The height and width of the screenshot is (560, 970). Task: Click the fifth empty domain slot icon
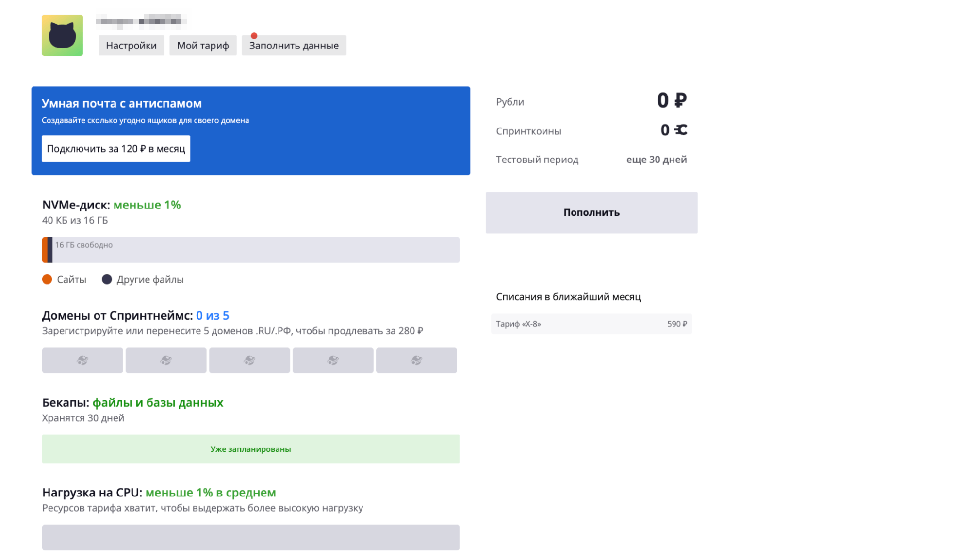point(416,360)
